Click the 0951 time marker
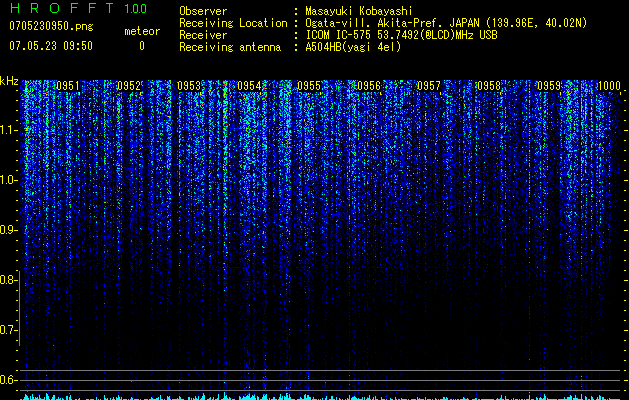Image resolution: width=629 pixels, height=400 pixels. 68,86
